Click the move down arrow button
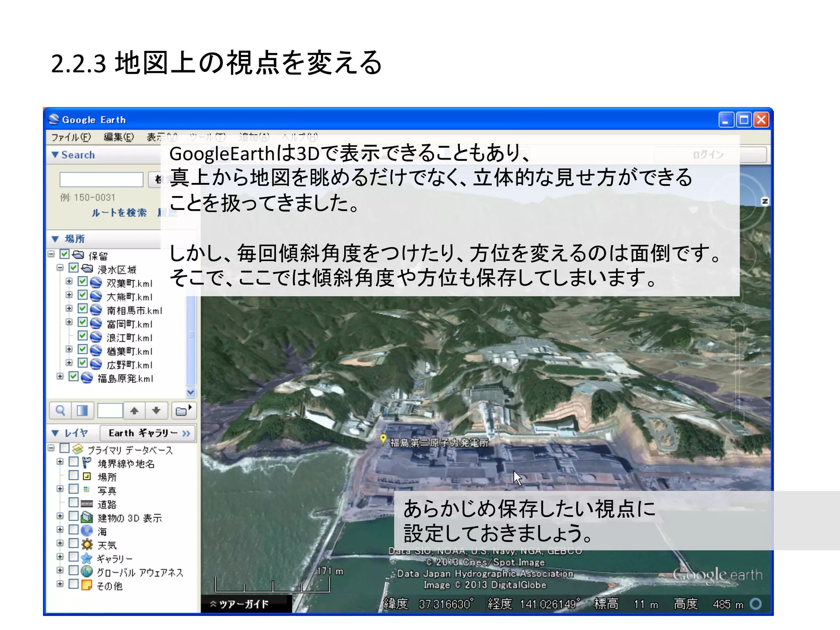Screen dimensions: 840x630 click(x=156, y=411)
